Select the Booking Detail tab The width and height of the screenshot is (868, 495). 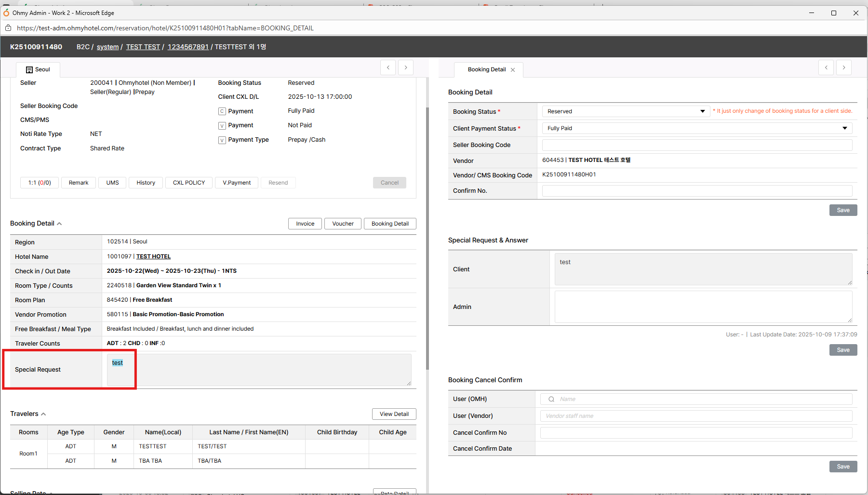pos(486,69)
